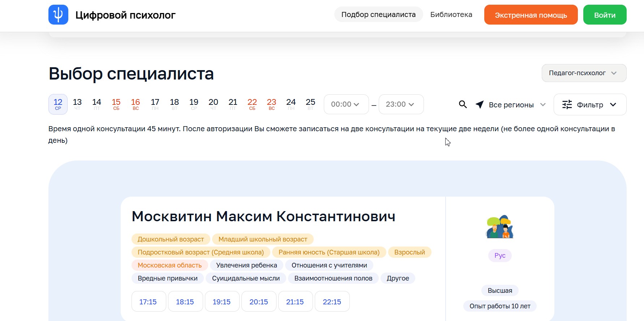644x321 pixels.
Task: Click the Другое tag
Action: [398, 278]
